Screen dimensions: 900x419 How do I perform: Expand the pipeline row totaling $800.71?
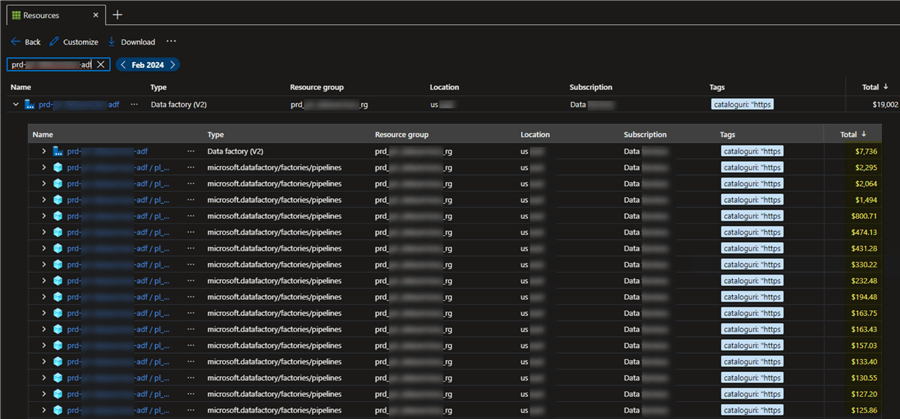pos(44,216)
